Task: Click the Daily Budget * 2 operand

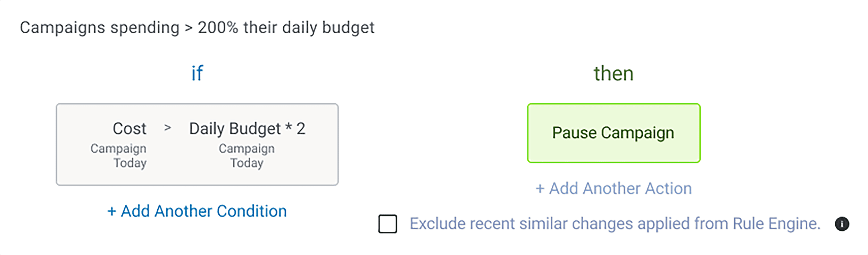Action: point(247,128)
